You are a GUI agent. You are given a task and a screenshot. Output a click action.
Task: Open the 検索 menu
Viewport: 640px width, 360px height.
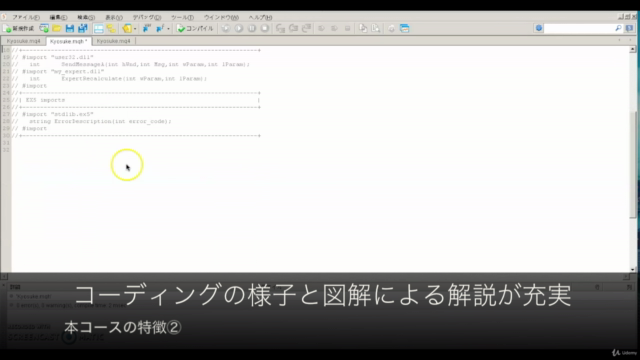tap(86, 18)
